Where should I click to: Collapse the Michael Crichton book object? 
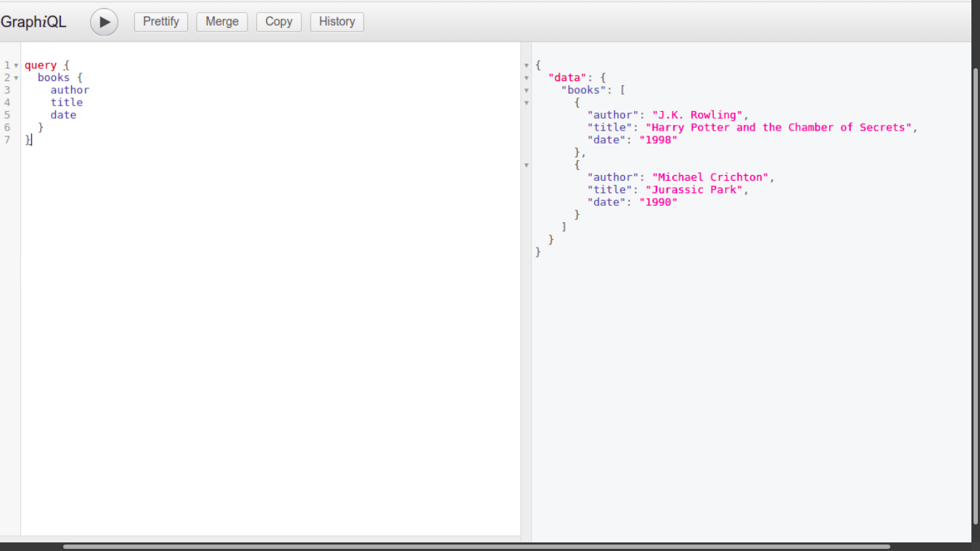tap(526, 165)
